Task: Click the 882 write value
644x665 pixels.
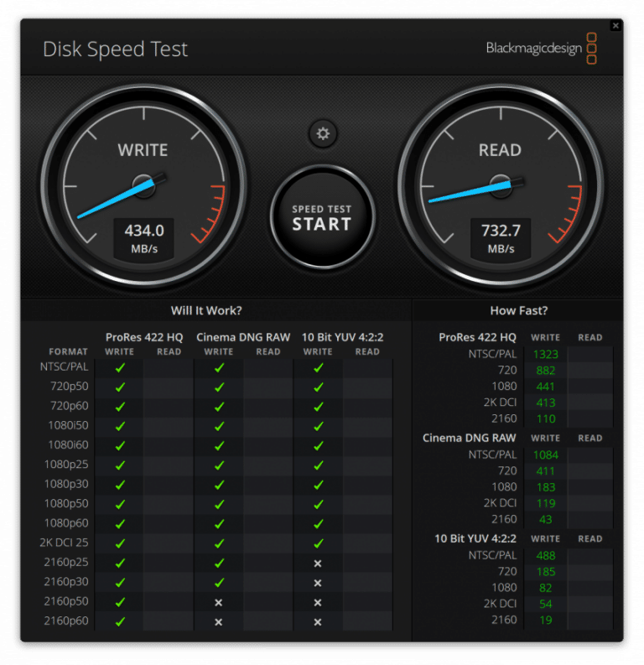Action: tap(545, 371)
